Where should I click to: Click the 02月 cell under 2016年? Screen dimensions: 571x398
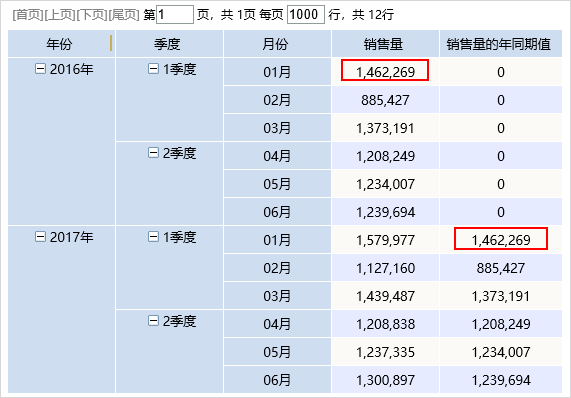point(277,100)
